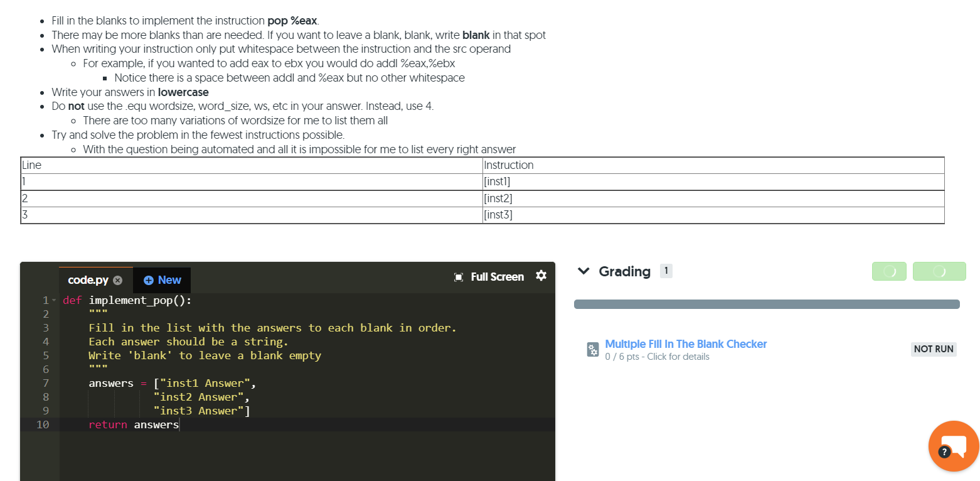Click the [inst3] table cell

pos(713,215)
